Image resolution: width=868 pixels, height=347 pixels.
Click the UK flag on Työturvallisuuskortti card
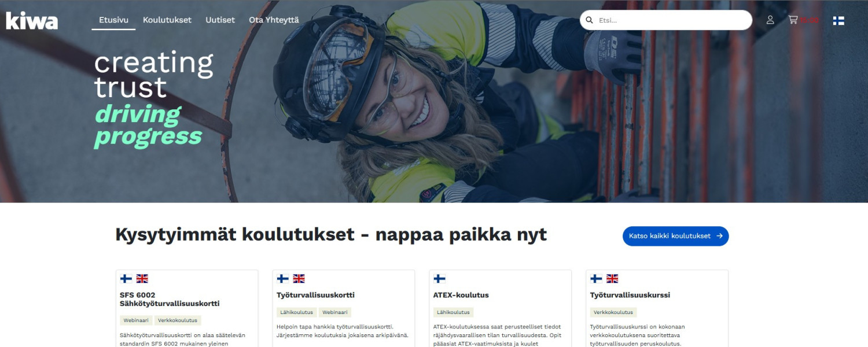(x=299, y=279)
